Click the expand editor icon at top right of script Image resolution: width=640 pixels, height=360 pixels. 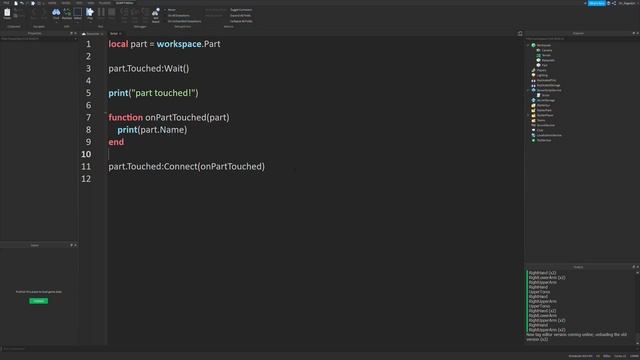tap(520, 33)
